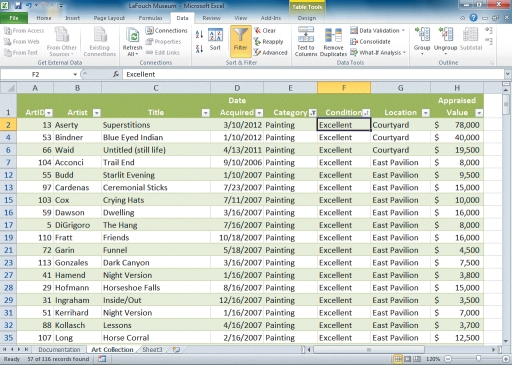The image size is (512, 365).
Task: Open the Category filter dropdown
Action: click(x=313, y=113)
